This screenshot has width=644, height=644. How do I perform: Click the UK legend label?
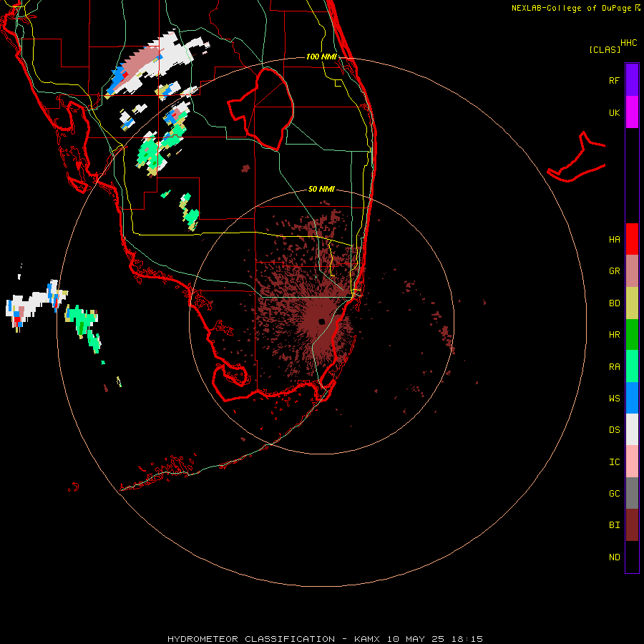coord(614,112)
